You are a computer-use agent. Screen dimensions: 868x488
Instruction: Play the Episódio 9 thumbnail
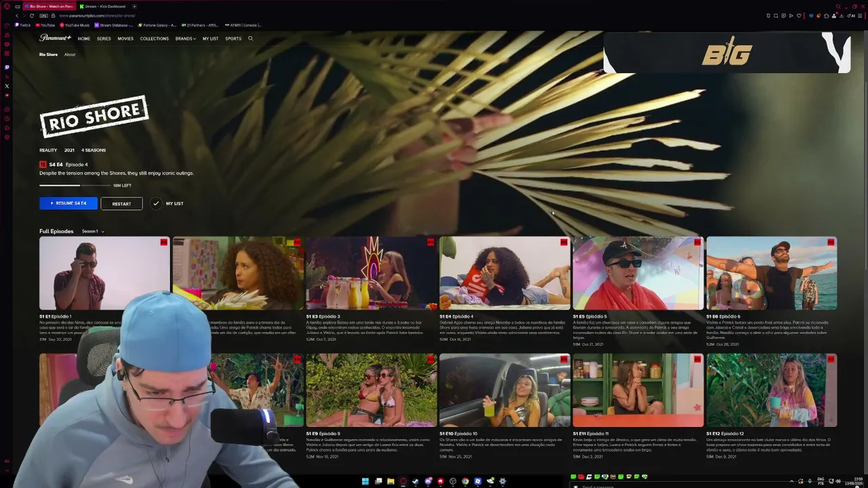372,390
